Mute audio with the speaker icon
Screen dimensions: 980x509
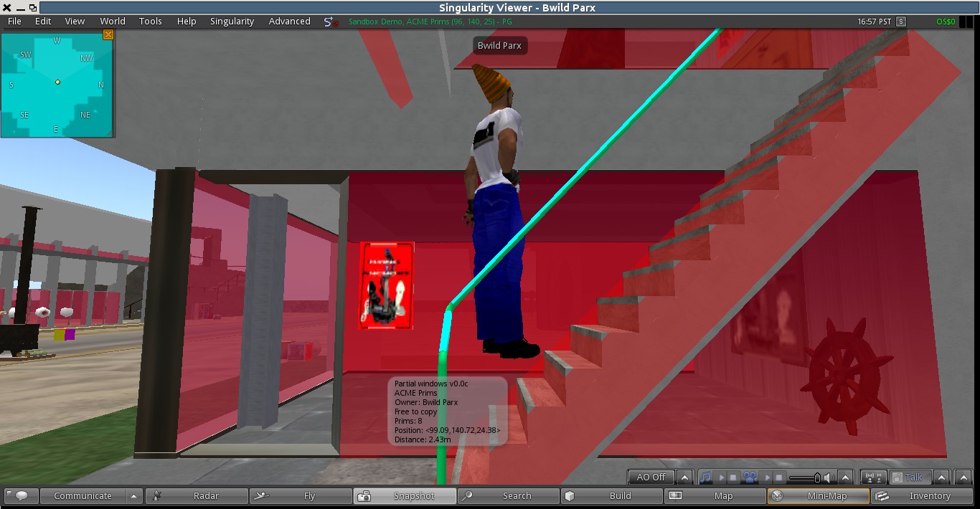[828, 477]
